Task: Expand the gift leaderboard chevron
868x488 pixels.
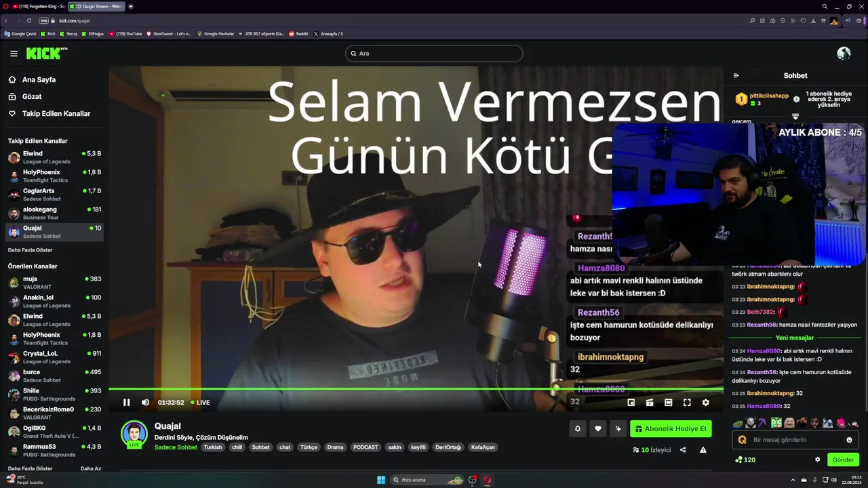Action: pos(795,117)
